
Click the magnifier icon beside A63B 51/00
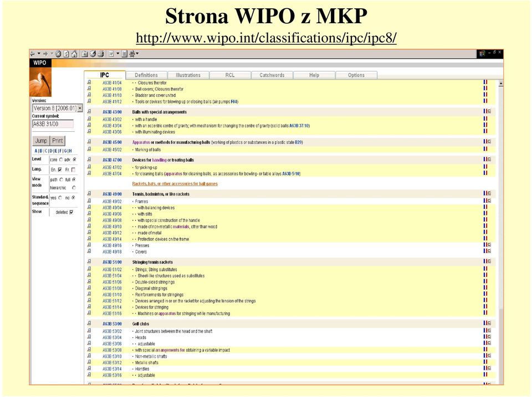tap(89, 262)
